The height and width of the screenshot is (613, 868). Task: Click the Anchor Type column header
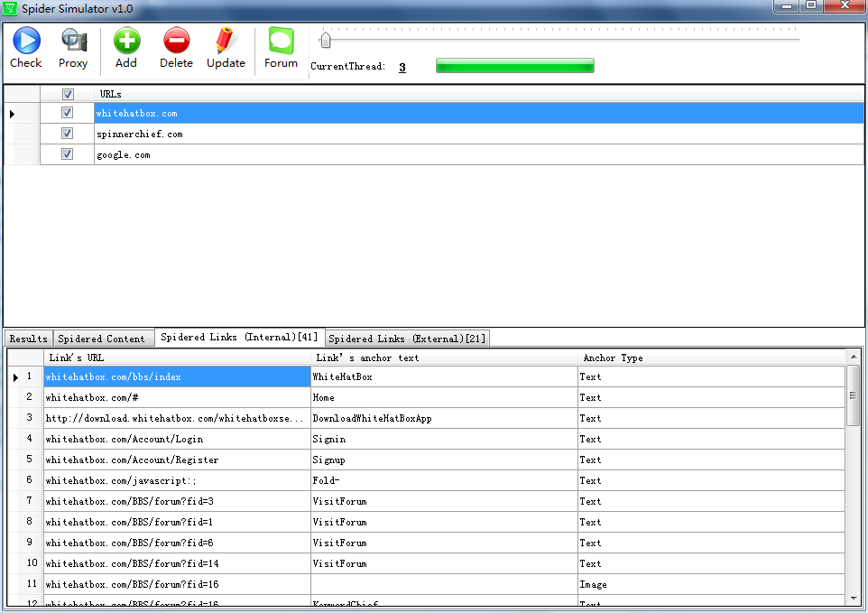pyautogui.click(x=710, y=358)
